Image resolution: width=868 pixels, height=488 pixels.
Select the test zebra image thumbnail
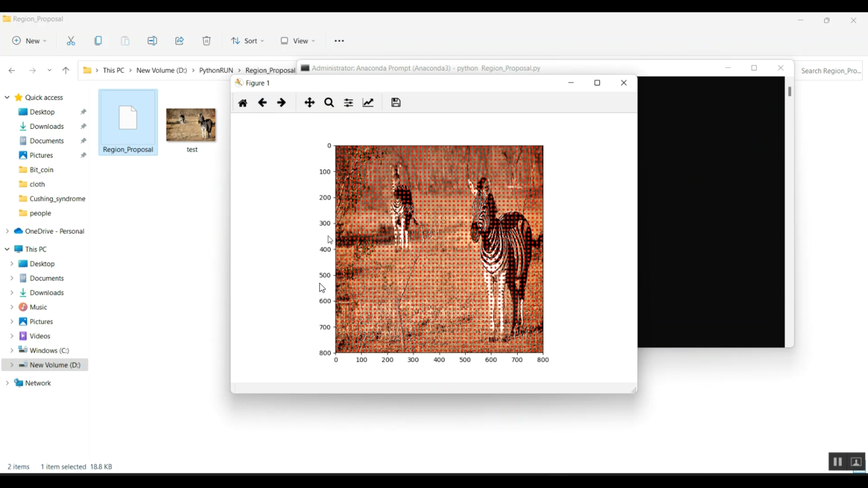coord(191,124)
